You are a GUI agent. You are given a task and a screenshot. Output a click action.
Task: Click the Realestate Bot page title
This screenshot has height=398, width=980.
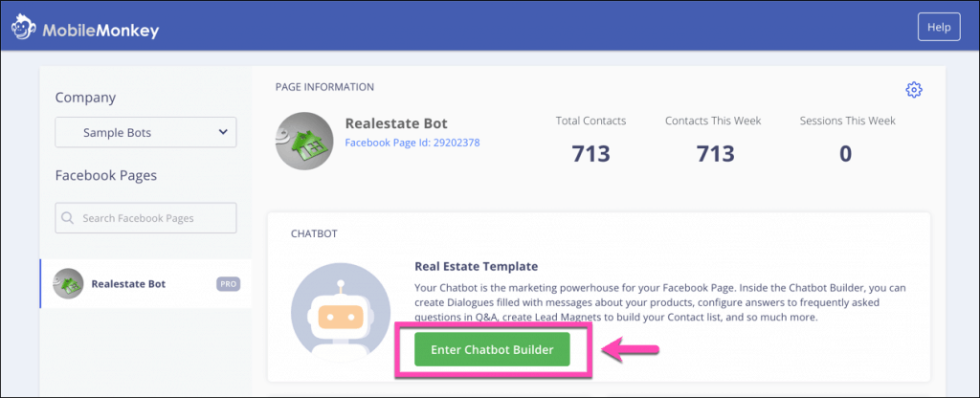(396, 123)
